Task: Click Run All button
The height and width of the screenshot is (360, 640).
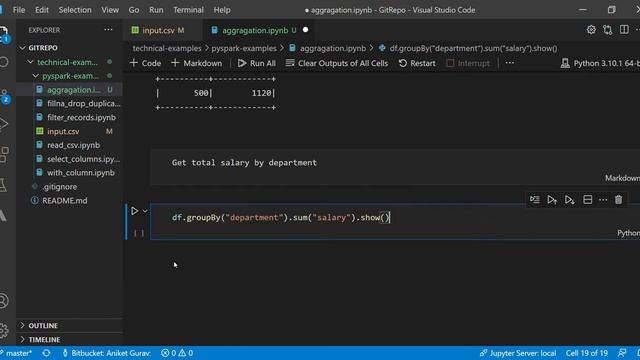Action: [257, 63]
